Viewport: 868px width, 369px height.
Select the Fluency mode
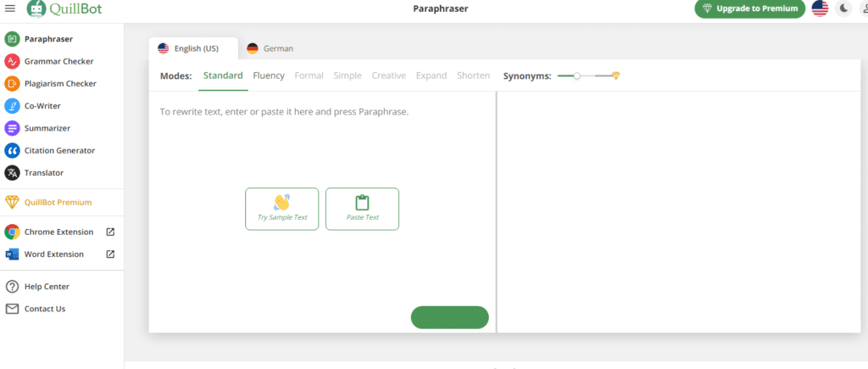click(x=269, y=75)
